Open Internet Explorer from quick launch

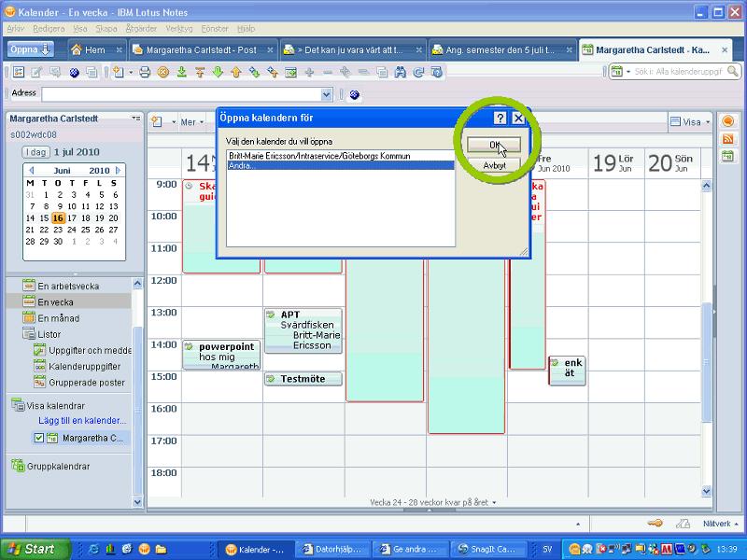[x=93, y=549]
